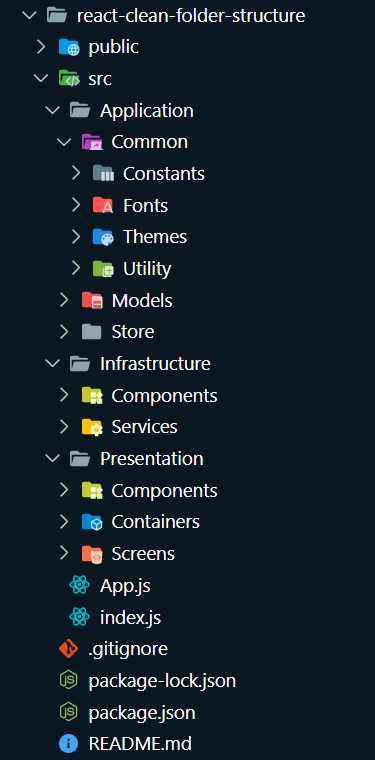Image resolution: width=375 pixels, height=760 pixels.
Task: Click the Components folder icon under Infrastructure
Action: (x=92, y=396)
